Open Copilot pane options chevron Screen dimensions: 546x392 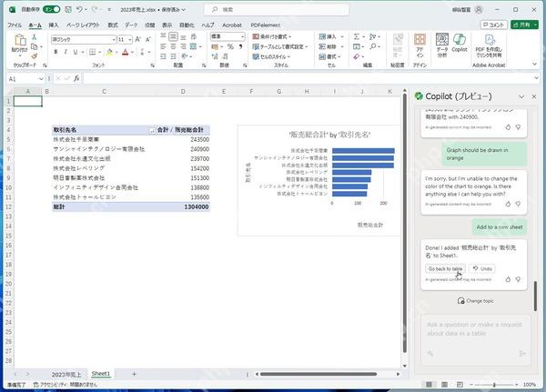[x=521, y=96]
